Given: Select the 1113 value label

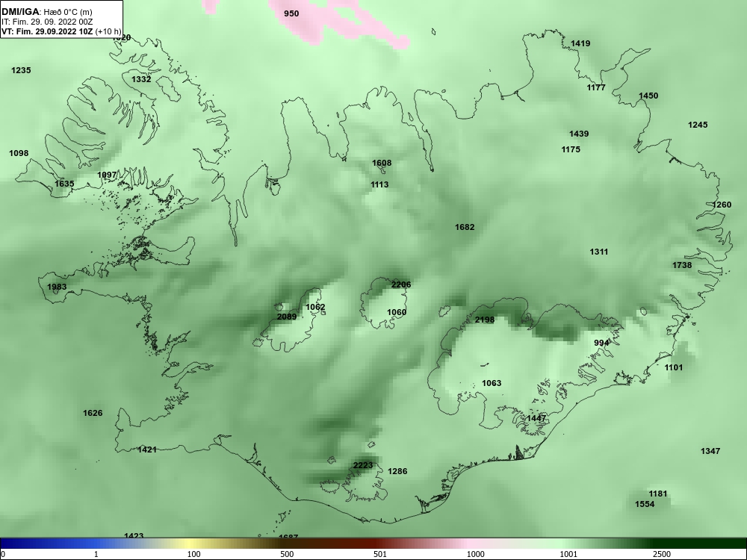Looking at the screenshot, I should 379,184.
